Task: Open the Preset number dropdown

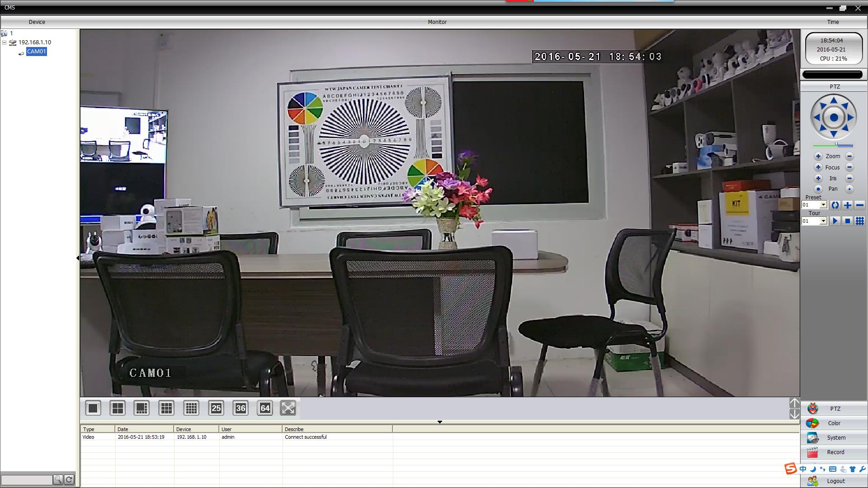Action: coord(823,205)
